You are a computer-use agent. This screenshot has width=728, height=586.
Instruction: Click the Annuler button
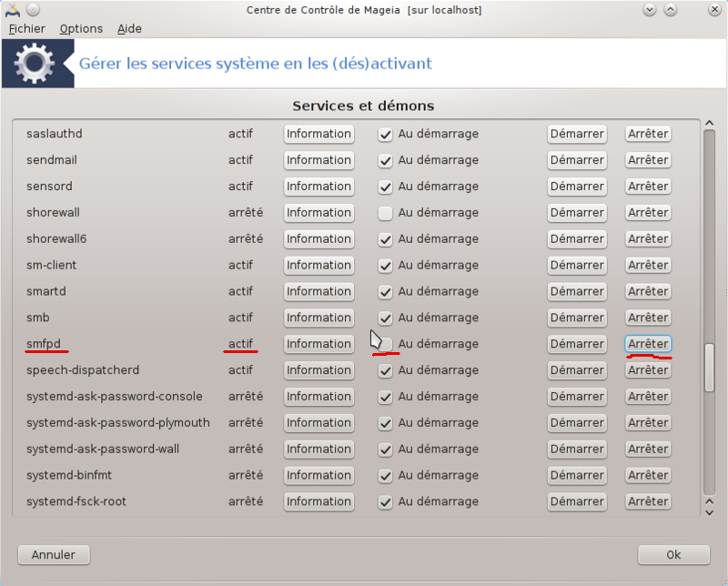coord(54,555)
